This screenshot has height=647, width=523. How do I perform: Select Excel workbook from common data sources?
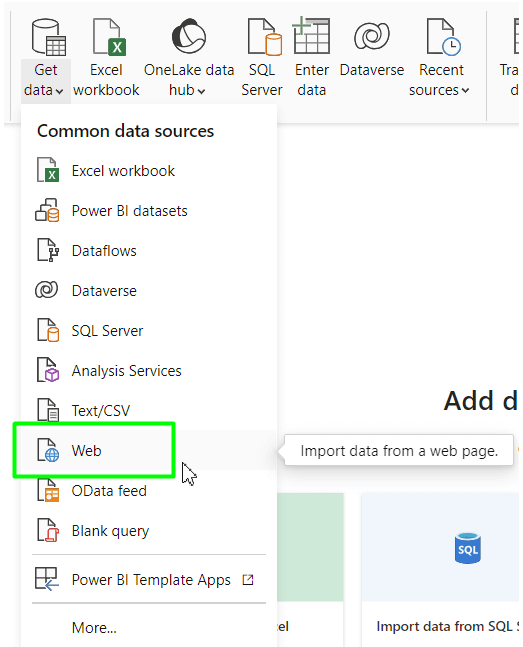pyautogui.click(x=149, y=170)
